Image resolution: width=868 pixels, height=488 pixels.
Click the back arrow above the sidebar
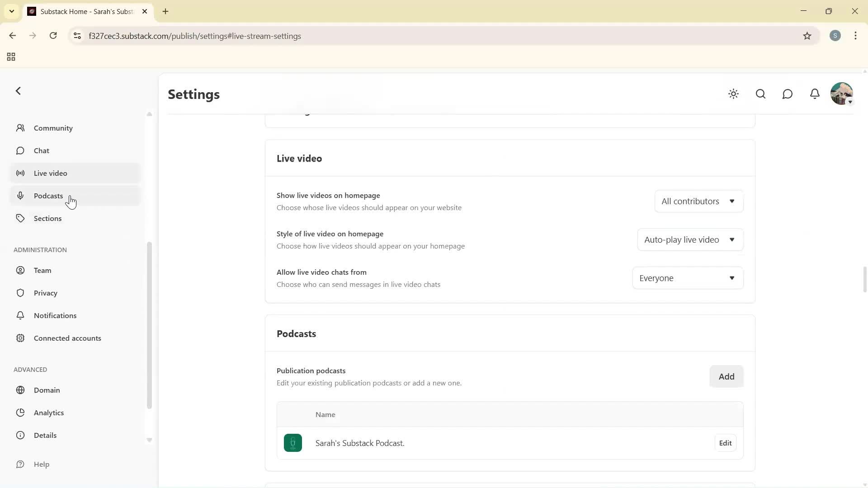click(18, 91)
